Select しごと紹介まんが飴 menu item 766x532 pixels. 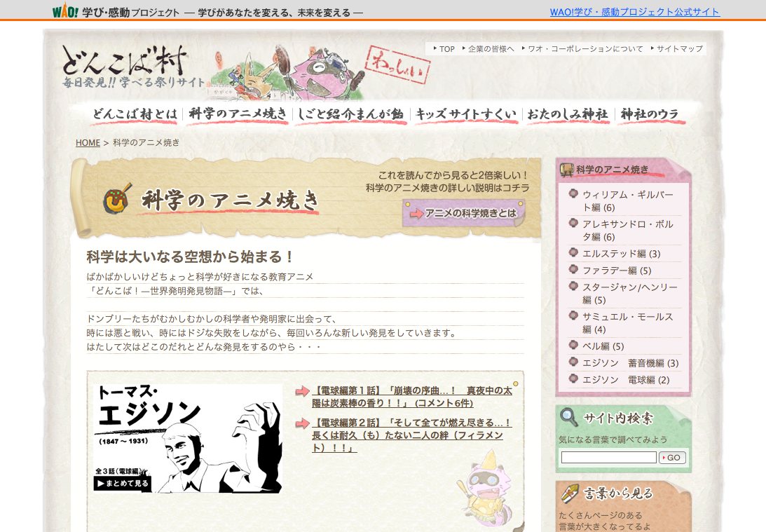[350, 114]
